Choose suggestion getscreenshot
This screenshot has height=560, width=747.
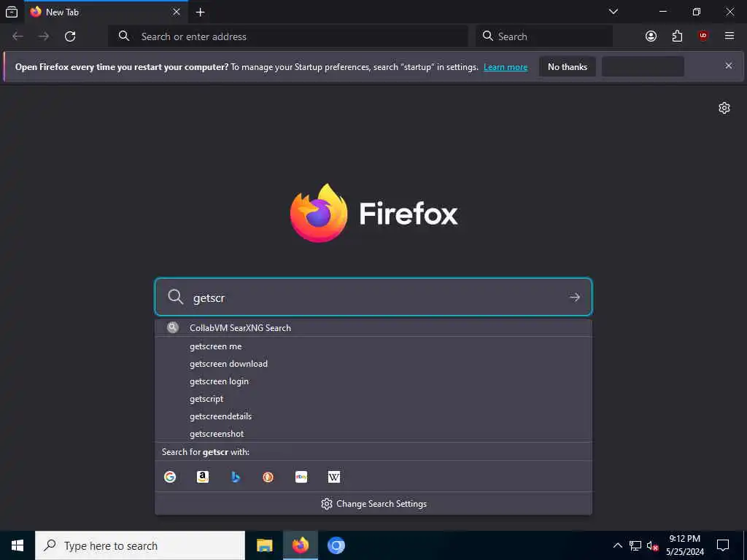(373, 434)
